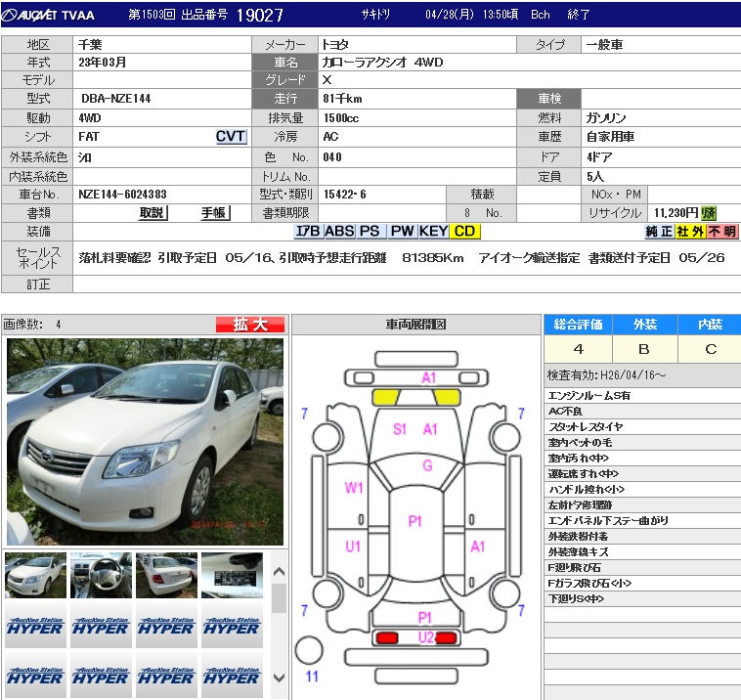Click the CVT transmission badge

pyautogui.click(x=231, y=137)
